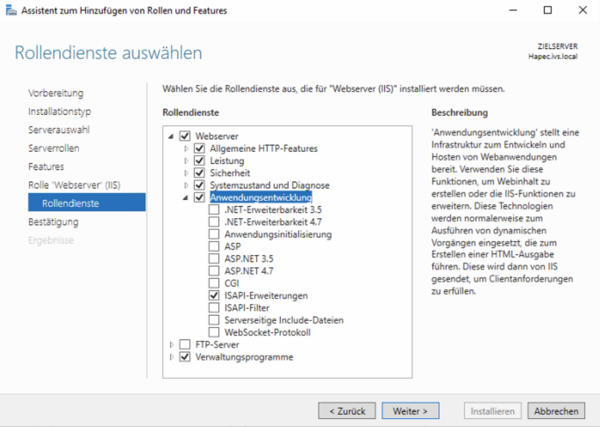600x427 pixels.
Task: Click the Hapec.ivs.local server name
Action: 553,56
